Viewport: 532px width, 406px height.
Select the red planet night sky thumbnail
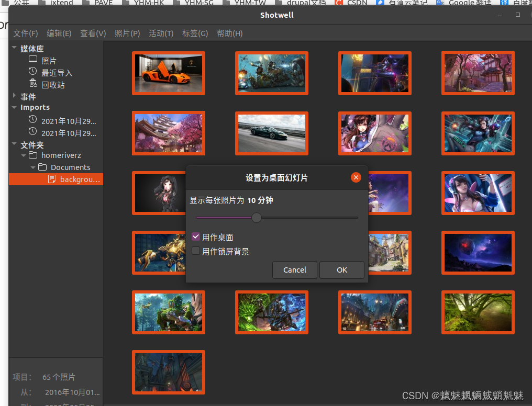(478, 253)
